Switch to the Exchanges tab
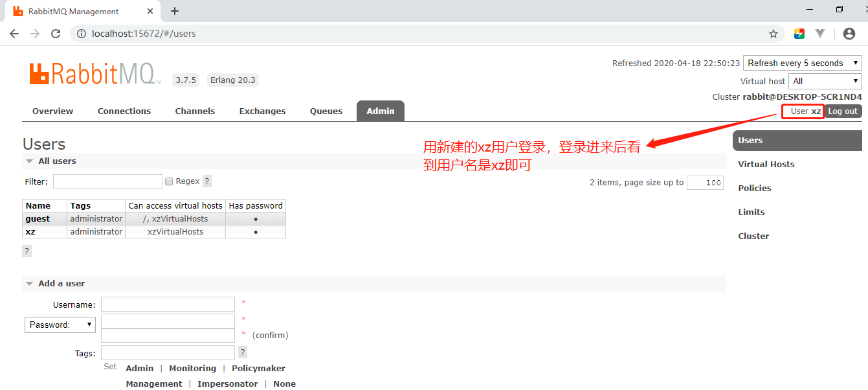 coord(262,111)
